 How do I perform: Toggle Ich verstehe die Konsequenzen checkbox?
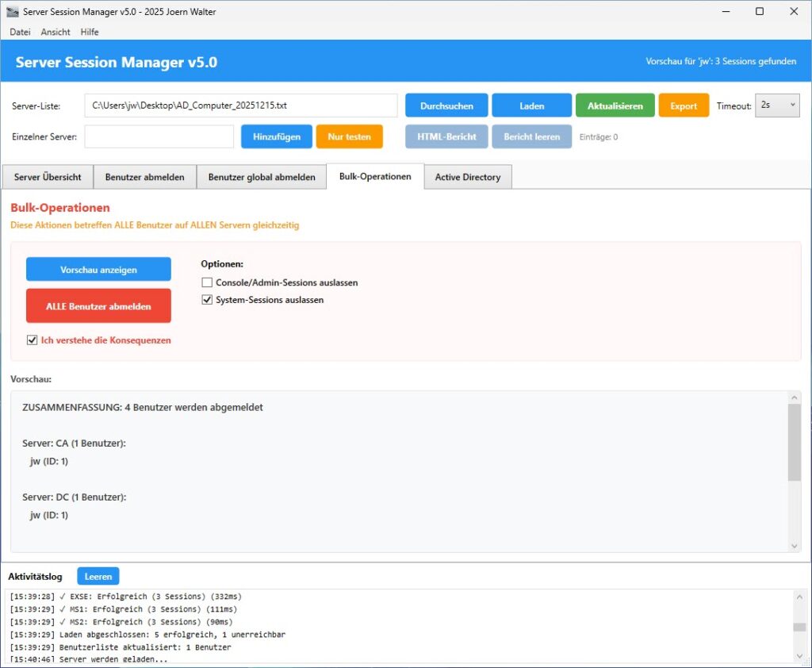(32, 340)
